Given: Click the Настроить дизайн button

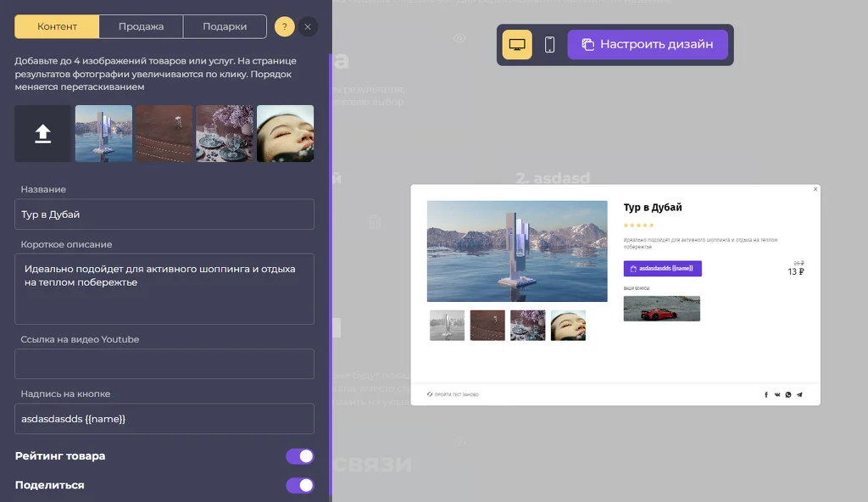Looking at the screenshot, I should point(648,44).
